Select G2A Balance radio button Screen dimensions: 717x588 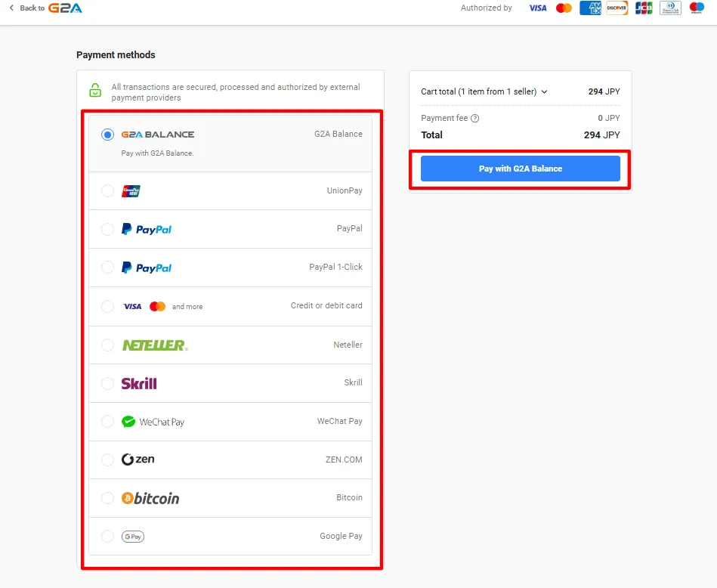pos(107,135)
